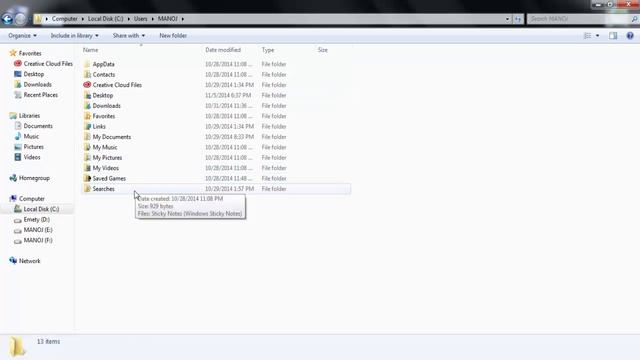Click the Change your view icon
Viewport: 640px width, 360px height.
[587, 36]
